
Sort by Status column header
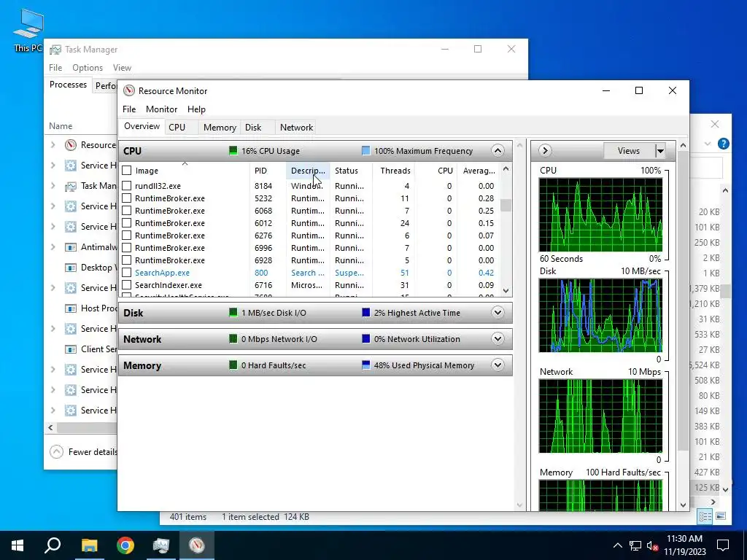point(351,171)
